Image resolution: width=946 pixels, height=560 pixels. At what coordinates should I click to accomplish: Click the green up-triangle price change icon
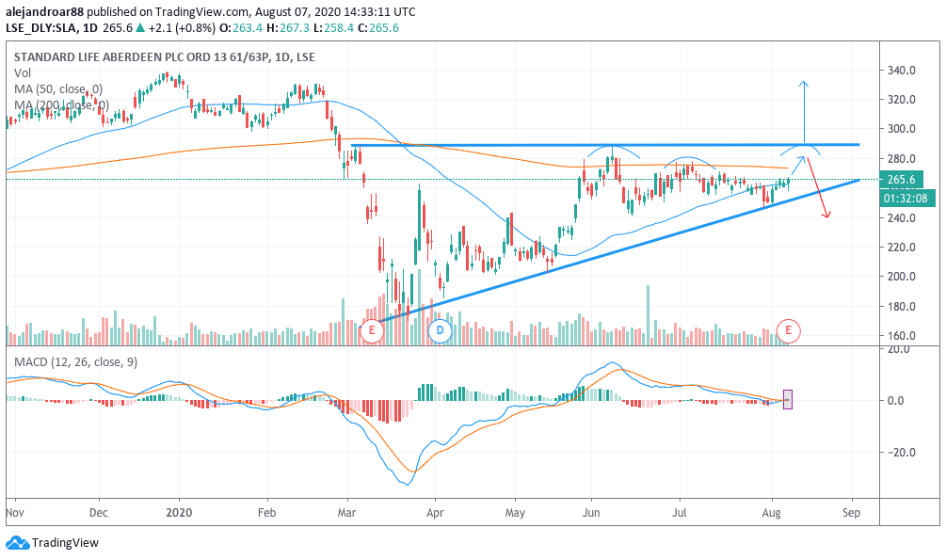(x=140, y=27)
